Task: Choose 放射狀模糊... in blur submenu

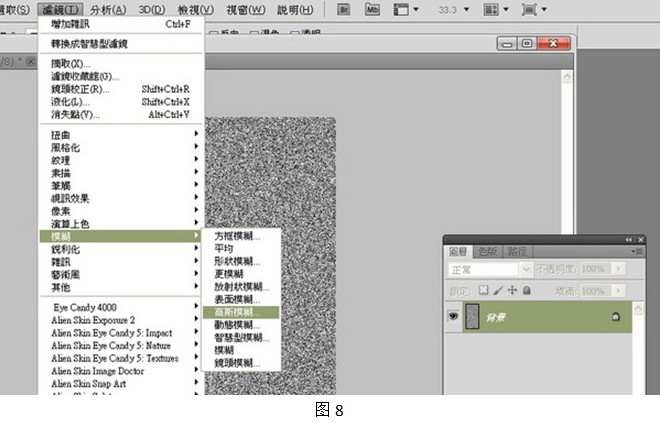Action: [x=241, y=287]
